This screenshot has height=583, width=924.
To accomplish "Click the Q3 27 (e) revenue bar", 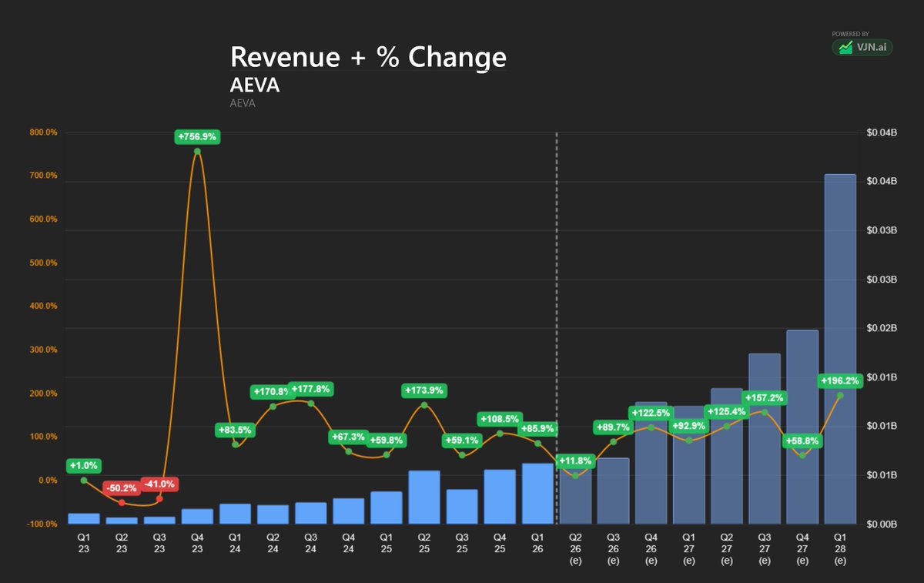I will (765, 439).
